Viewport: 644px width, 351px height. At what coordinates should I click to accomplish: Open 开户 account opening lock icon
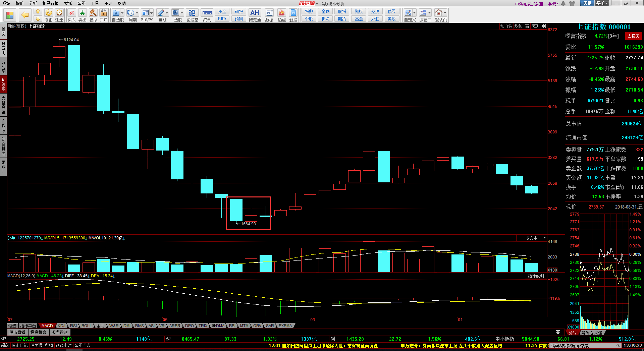[x=104, y=15]
